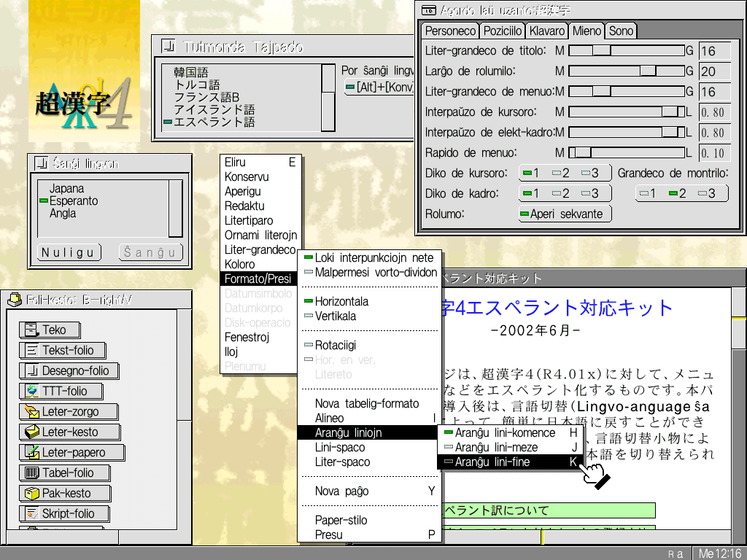Open the Tekst-folio document icon
Image resolution: width=747 pixels, height=560 pixels.
[31, 350]
